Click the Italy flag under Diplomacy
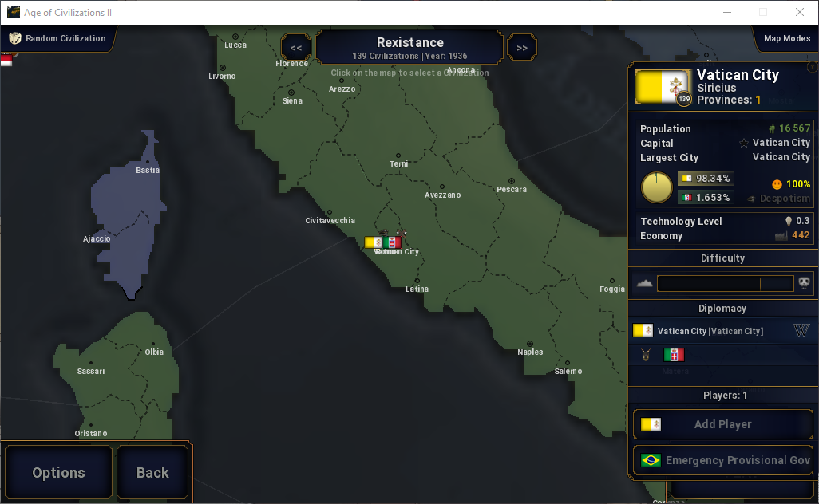This screenshot has width=819, height=504. [674, 356]
